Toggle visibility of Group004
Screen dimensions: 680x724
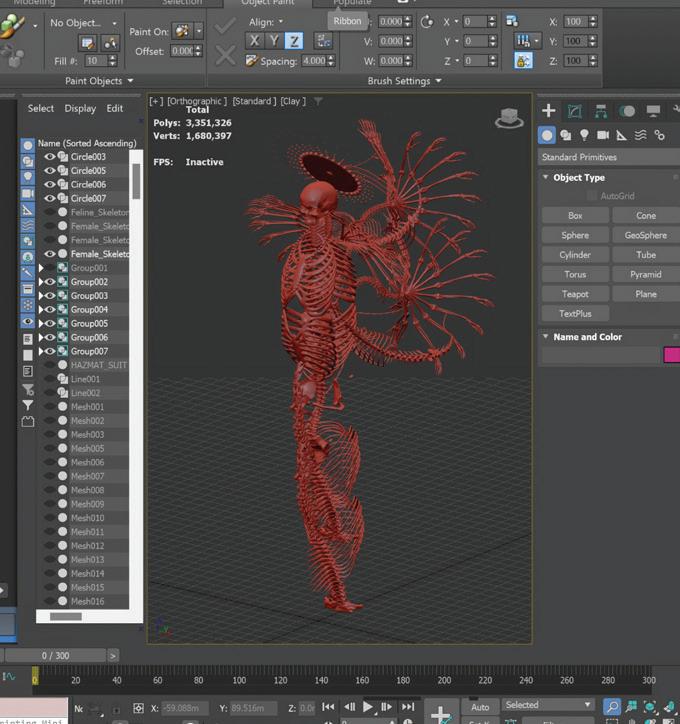(x=50, y=310)
